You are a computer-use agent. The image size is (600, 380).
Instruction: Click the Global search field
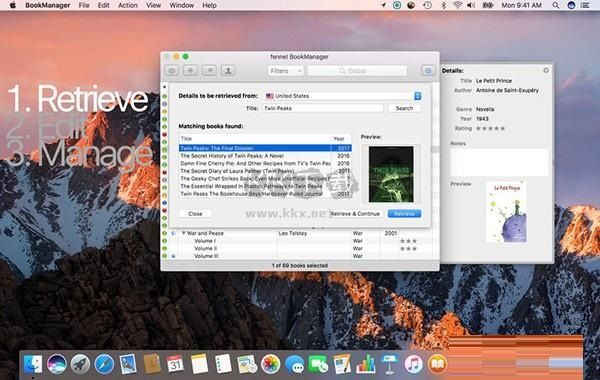coord(357,71)
